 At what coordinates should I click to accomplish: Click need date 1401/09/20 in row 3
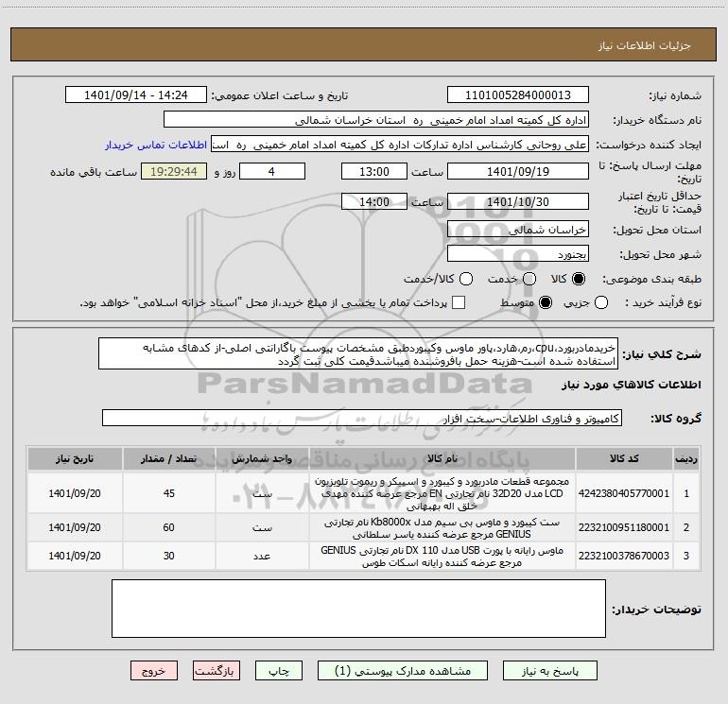coord(75,556)
